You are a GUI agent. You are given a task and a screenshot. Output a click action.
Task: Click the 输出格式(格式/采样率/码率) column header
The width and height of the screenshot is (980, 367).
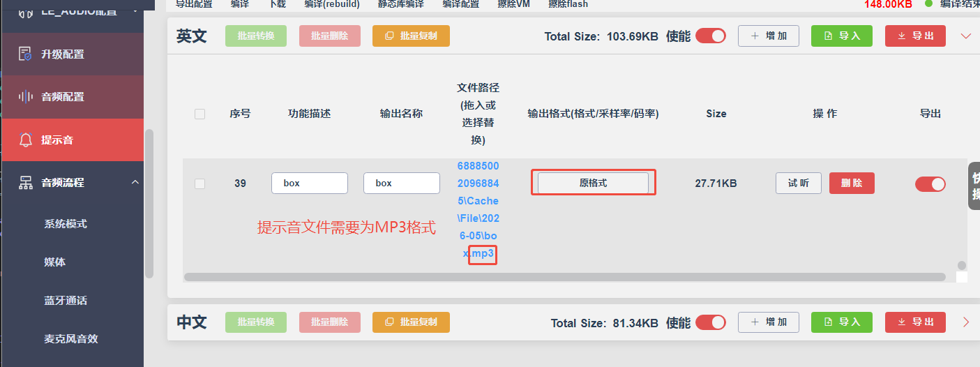click(x=594, y=113)
